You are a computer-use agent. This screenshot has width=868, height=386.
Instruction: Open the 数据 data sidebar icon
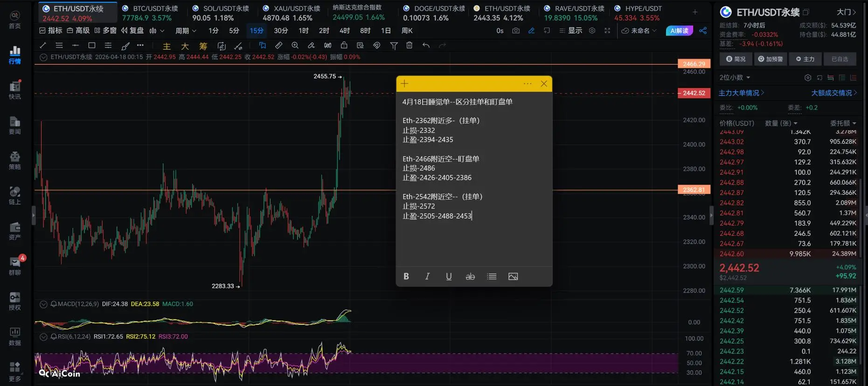tap(15, 336)
